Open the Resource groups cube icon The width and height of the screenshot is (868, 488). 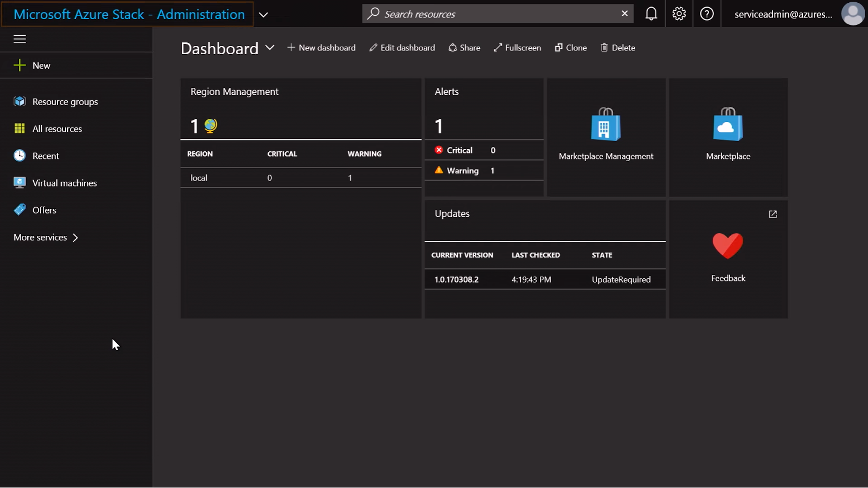coord(20,101)
